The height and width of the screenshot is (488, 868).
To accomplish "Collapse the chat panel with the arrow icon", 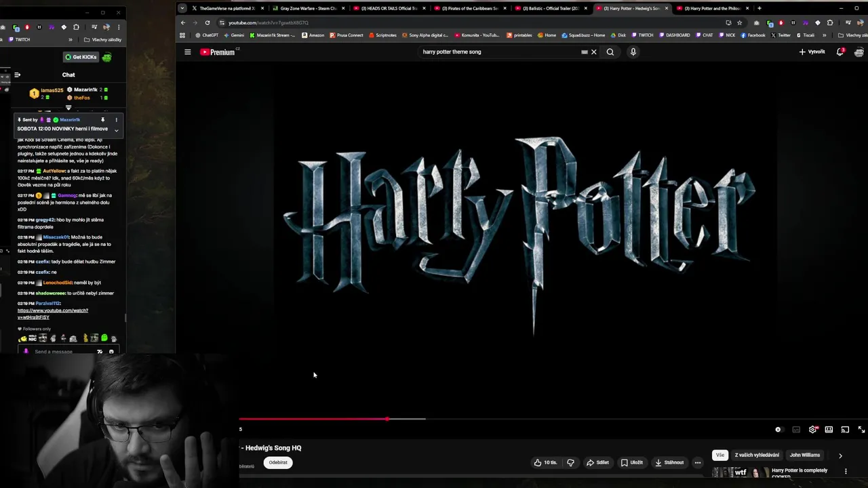I will point(18,75).
